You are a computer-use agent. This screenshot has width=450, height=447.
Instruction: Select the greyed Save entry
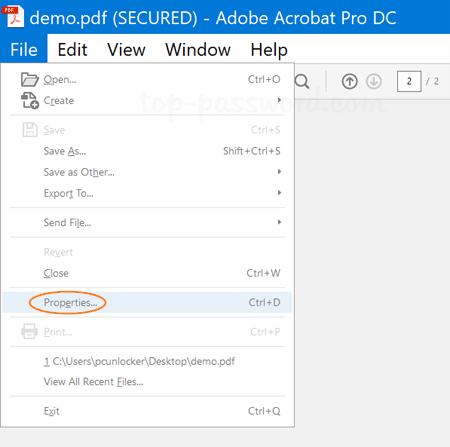click(x=147, y=130)
